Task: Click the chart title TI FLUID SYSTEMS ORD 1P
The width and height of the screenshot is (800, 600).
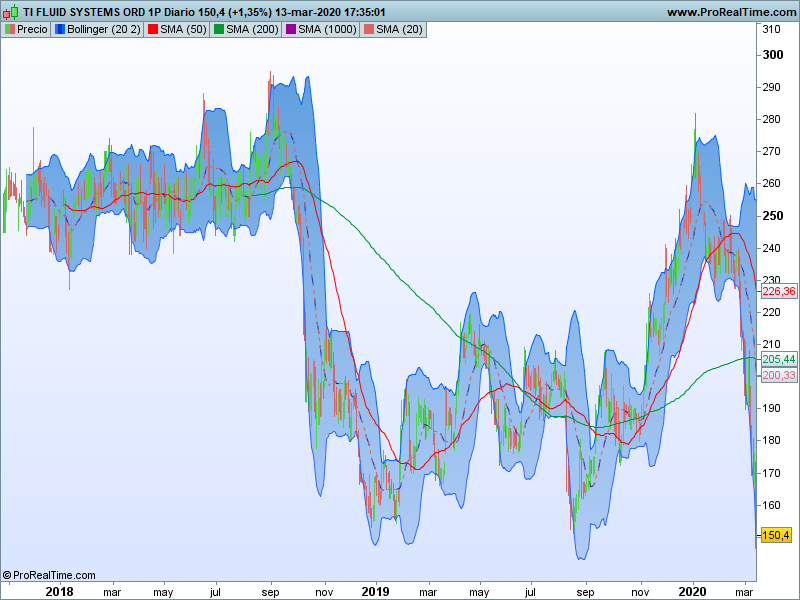Action: (x=92, y=12)
